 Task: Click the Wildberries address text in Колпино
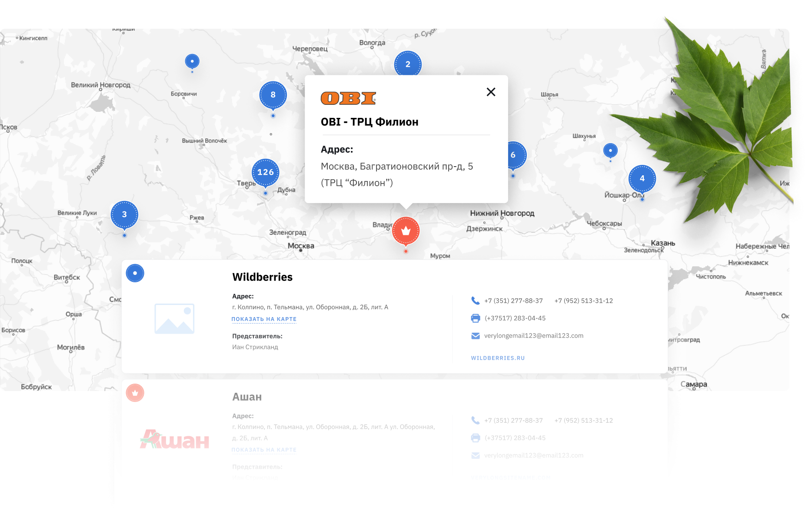point(310,307)
